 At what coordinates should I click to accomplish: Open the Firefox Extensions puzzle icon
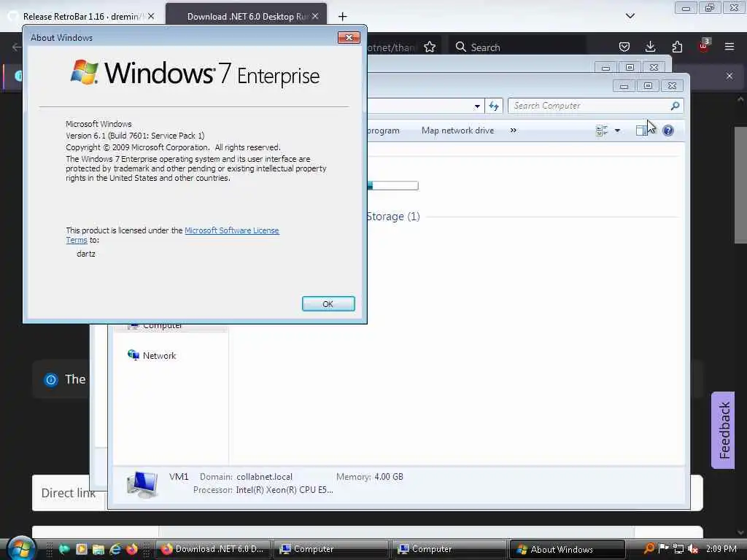coord(677,47)
